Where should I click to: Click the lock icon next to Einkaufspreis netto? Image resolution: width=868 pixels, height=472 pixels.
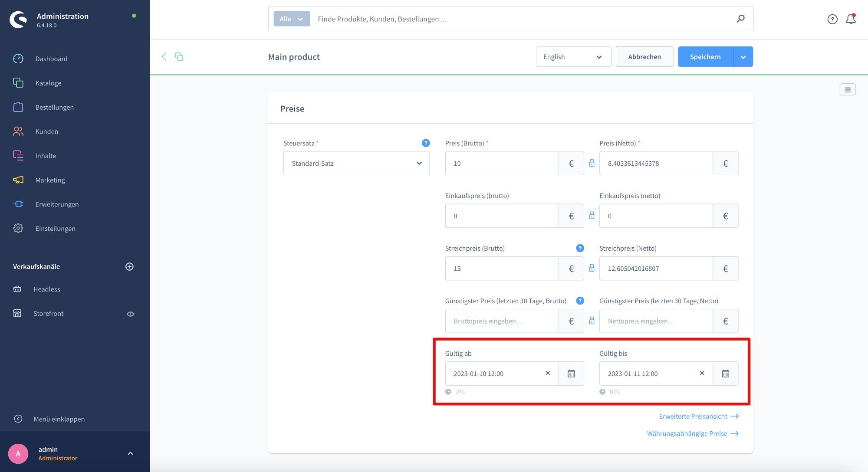pos(591,216)
